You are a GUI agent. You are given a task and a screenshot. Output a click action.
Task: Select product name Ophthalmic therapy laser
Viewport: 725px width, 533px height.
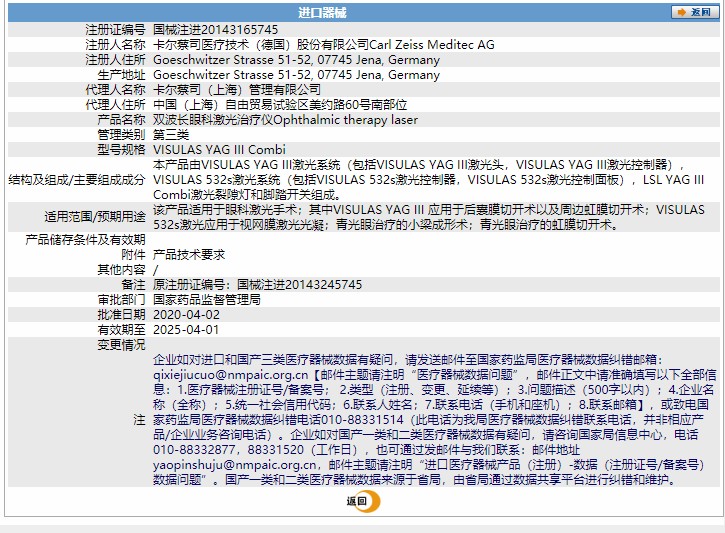345,120
